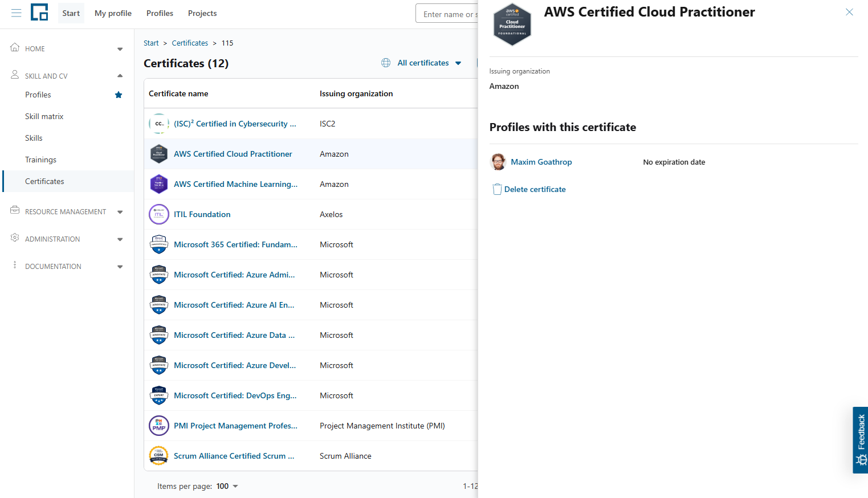Click the PMP badge icon
This screenshot has height=498, width=868.
159,426
